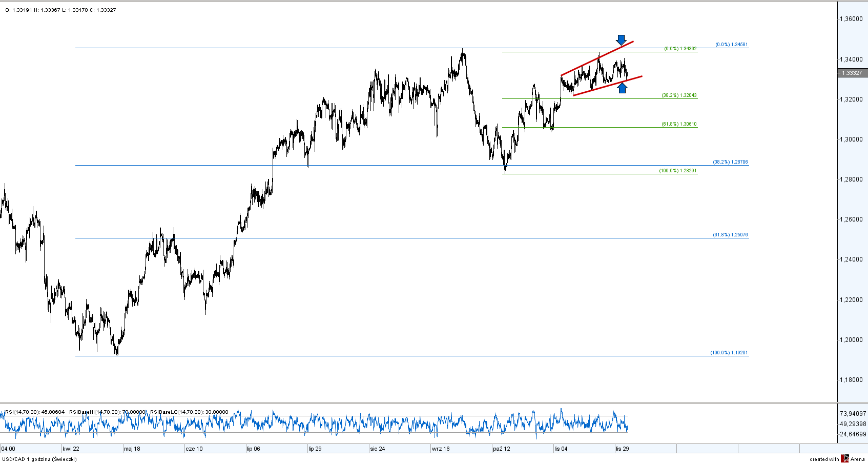This screenshot has height=463, width=868.
Task: Click the RSIBaseLO(14,70,30) label
Action: click(189, 412)
